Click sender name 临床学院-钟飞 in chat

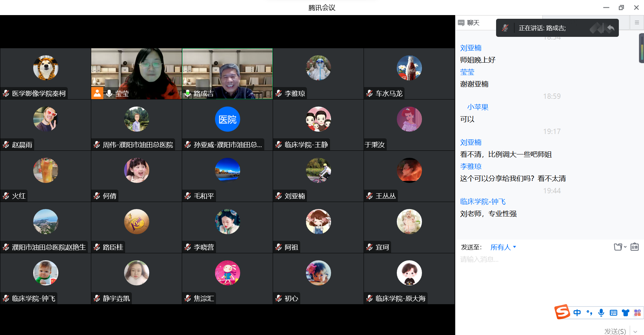tap(483, 202)
